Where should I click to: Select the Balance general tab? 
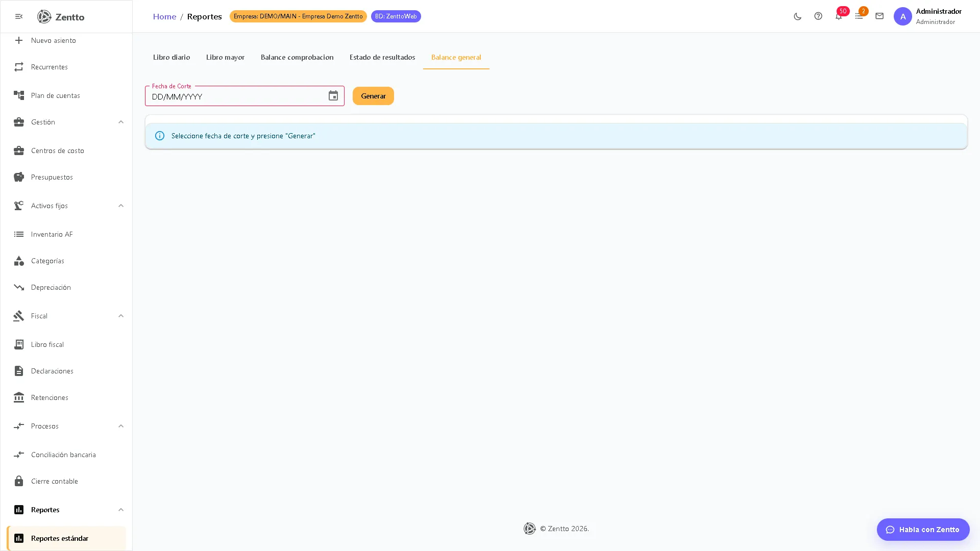456,57
